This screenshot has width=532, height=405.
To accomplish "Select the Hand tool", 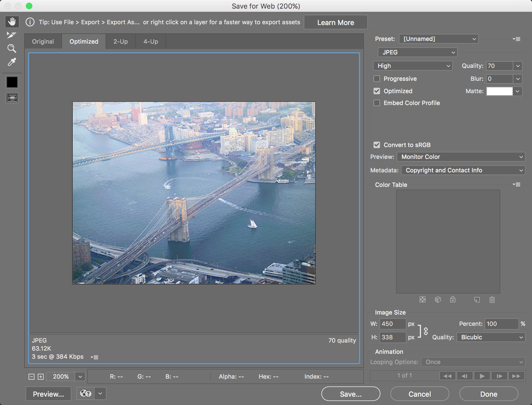I will [12, 22].
